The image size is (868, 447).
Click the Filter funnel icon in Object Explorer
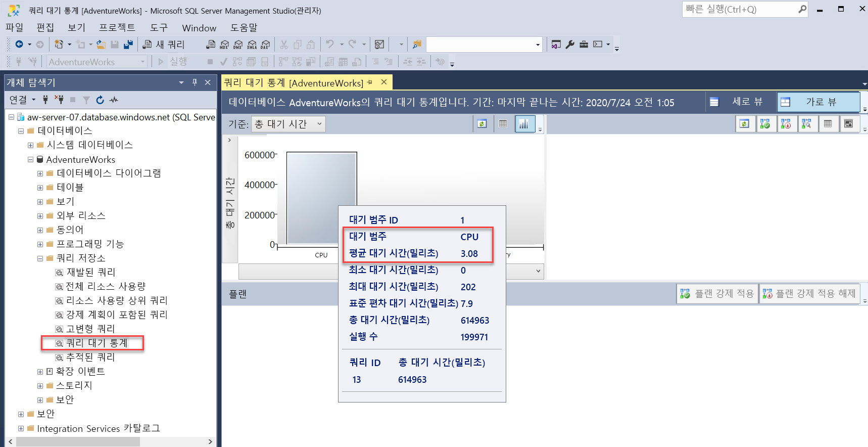(x=86, y=100)
